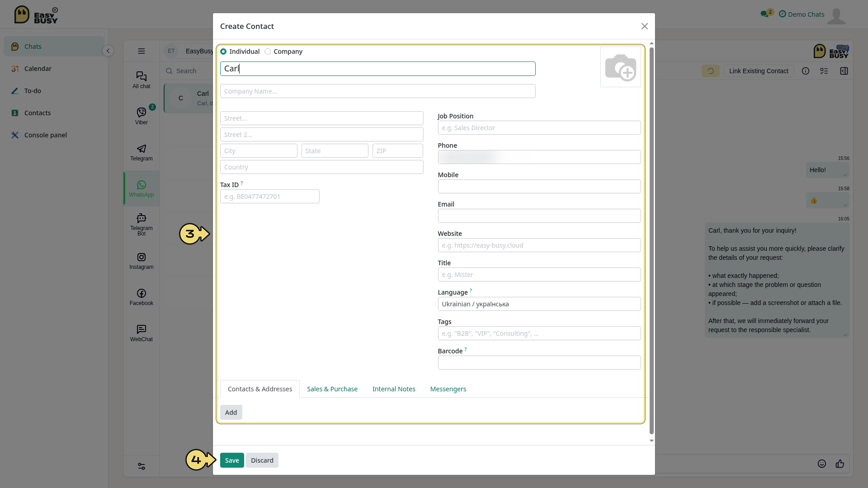Image resolution: width=868 pixels, height=488 pixels.
Task: Click the Add button
Action: point(231,412)
